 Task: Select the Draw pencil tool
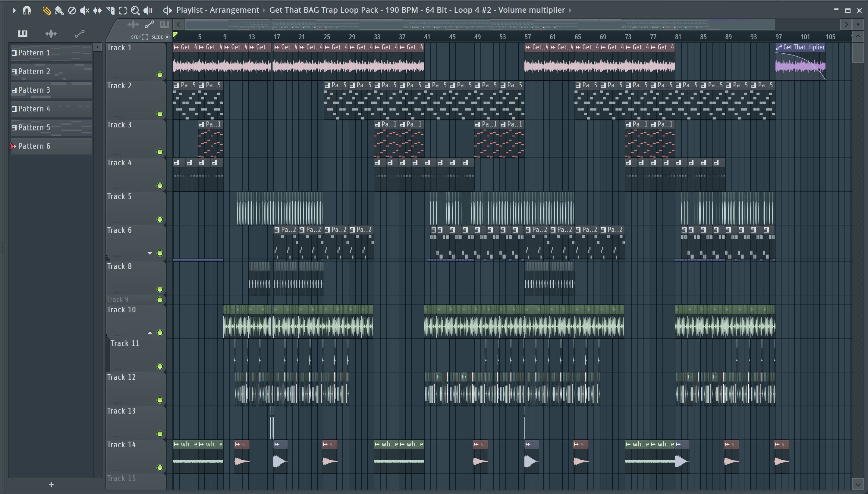coord(46,11)
